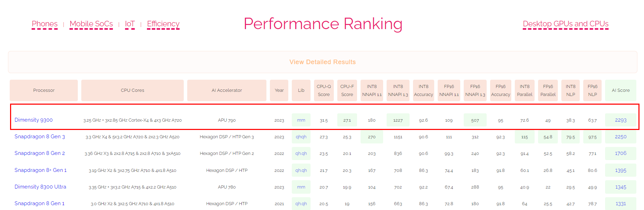
Task: Open the Snapdragon 8+ Gen 1 link
Action: click(x=40, y=170)
